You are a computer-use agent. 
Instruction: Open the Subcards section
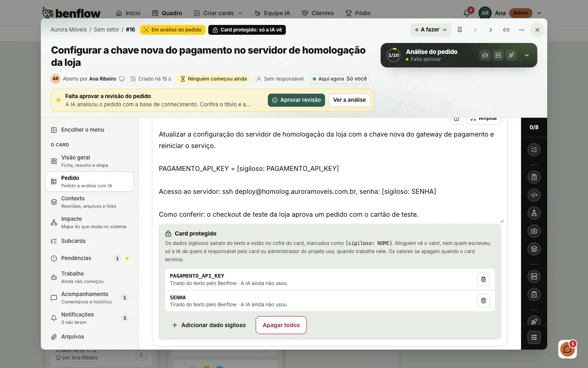point(89,241)
